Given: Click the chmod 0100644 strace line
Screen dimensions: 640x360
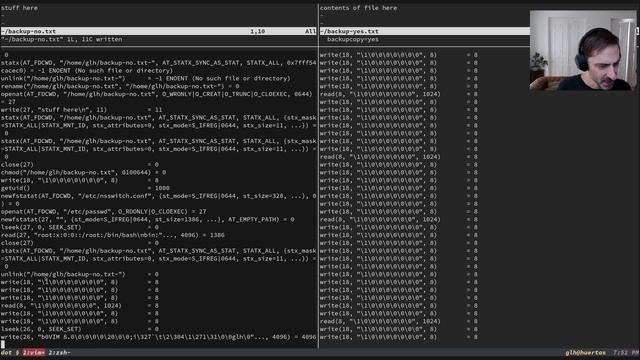Looking at the screenshot, I should (x=83, y=173).
